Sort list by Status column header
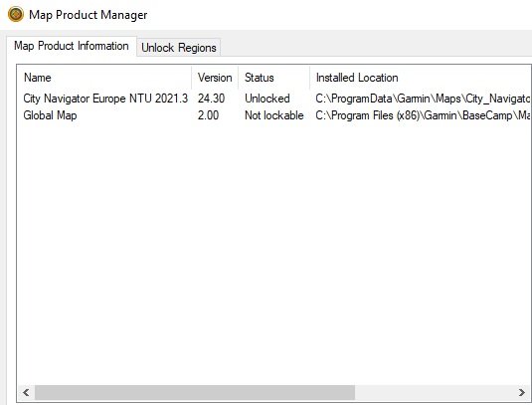 coord(274,78)
